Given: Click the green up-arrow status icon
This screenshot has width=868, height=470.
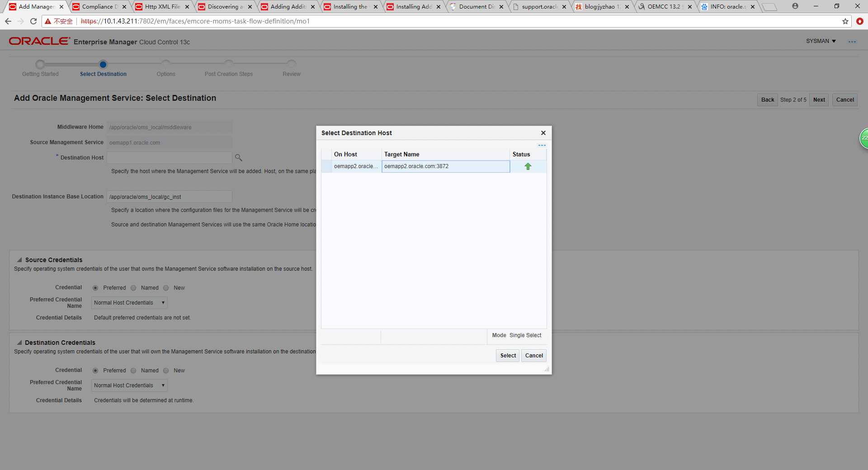Looking at the screenshot, I should pyautogui.click(x=528, y=166).
